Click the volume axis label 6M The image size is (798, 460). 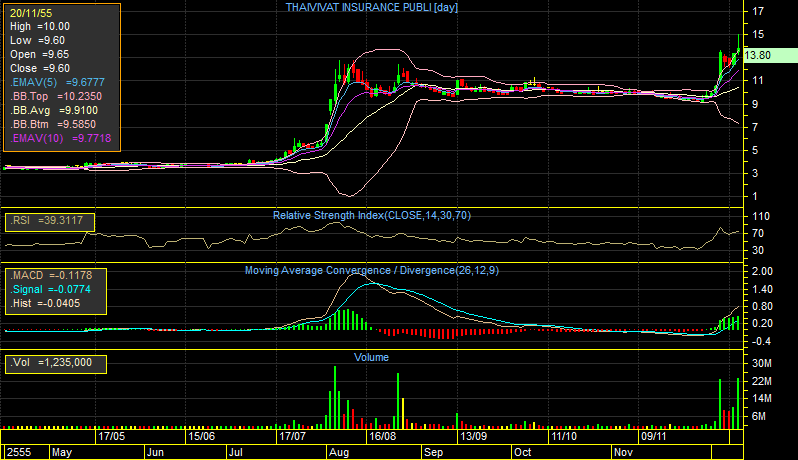pos(759,416)
